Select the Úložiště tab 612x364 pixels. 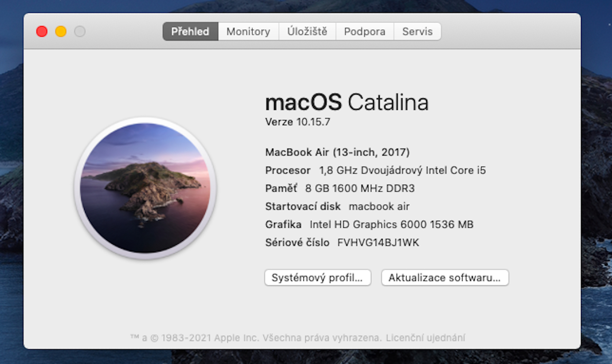coord(307,32)
